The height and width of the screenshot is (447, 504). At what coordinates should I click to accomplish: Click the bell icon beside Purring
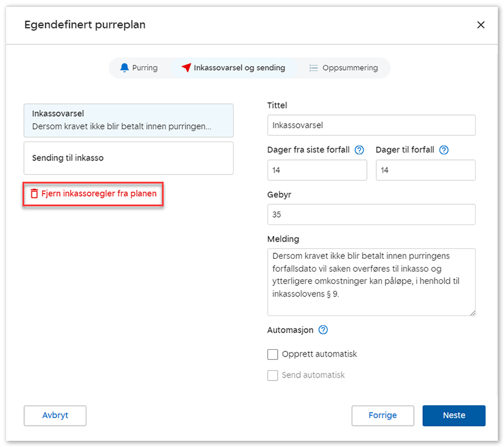[x=125, y=68]
